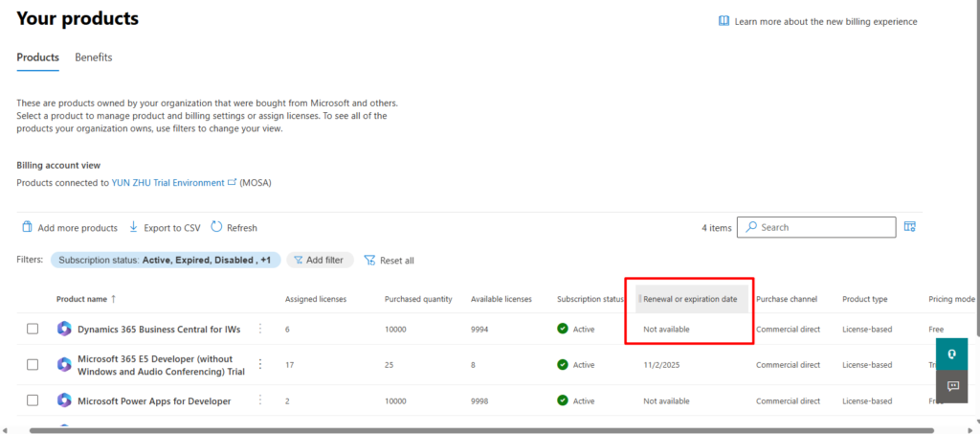Tick the Microsoft Power Apps for Developer checkbox

tap(33, 400)
